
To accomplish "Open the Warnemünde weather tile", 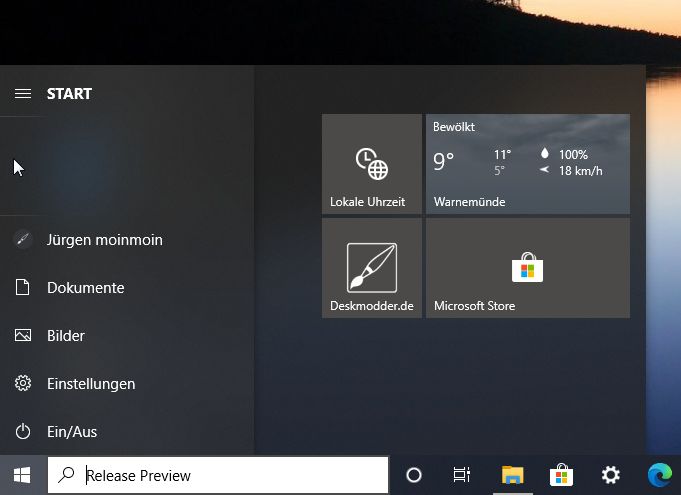I will (x=527, y=164).
